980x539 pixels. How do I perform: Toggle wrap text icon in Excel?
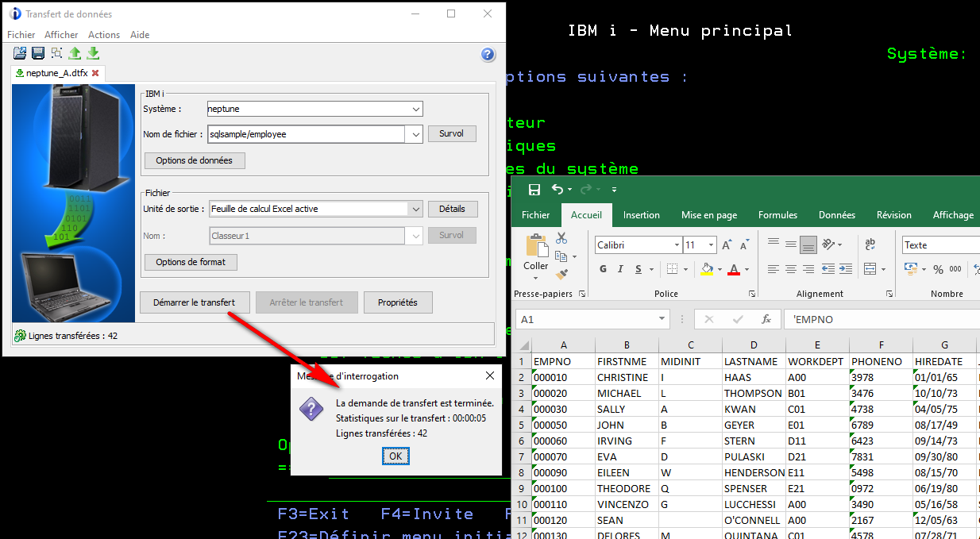coord(870,244)
